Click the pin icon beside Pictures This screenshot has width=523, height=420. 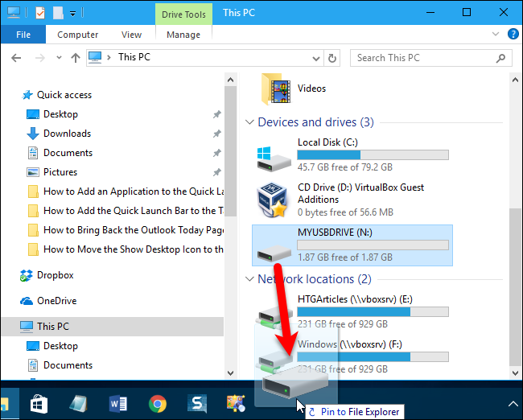point(217,172)
